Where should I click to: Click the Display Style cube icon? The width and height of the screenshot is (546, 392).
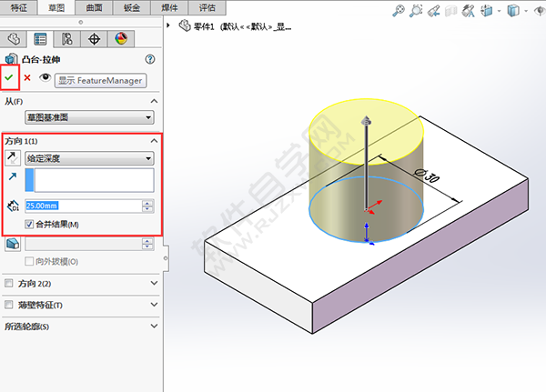(513, 11)
